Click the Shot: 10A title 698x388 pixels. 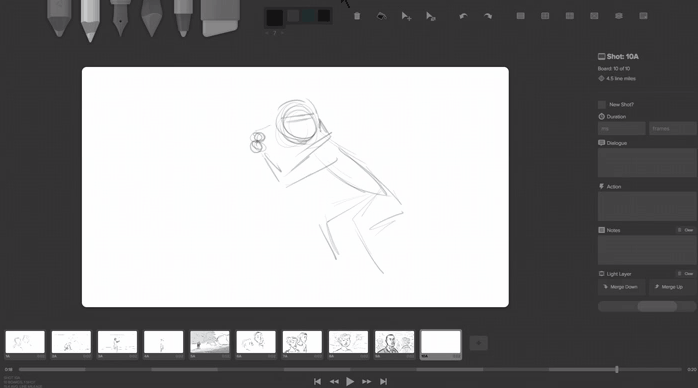point(622,57)
